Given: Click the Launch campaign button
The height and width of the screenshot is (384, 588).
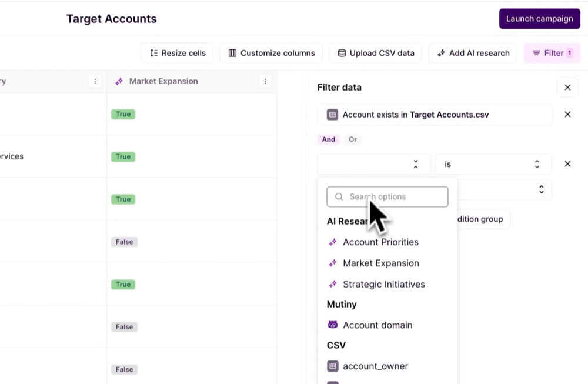Looking at the screenshot, I should pos(539,19).
